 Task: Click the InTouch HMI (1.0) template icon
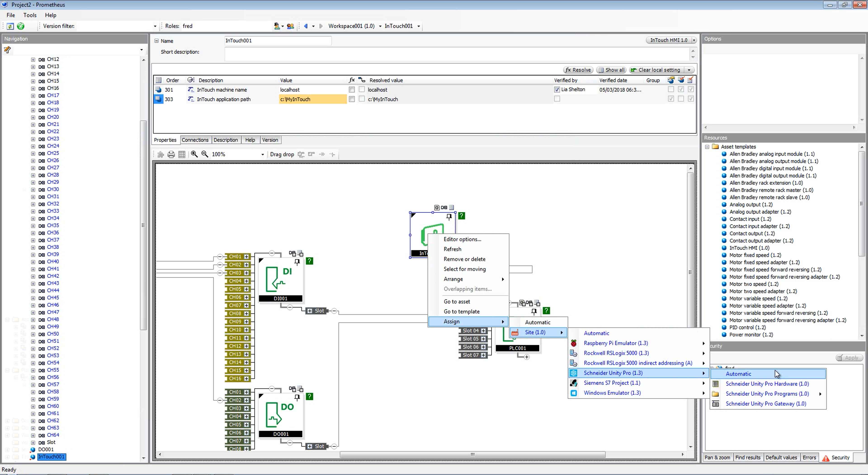point(724,248)
